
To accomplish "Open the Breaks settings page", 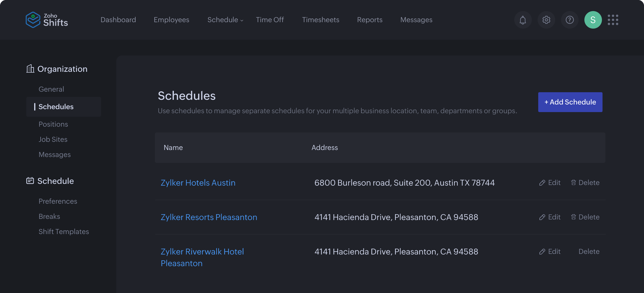I will point(49,216).
